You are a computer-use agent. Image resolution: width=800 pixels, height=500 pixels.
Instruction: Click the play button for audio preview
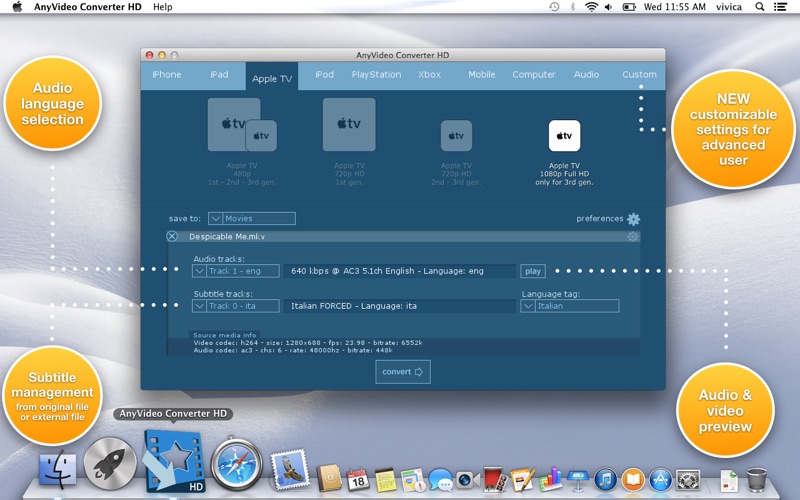coord(533,271)
